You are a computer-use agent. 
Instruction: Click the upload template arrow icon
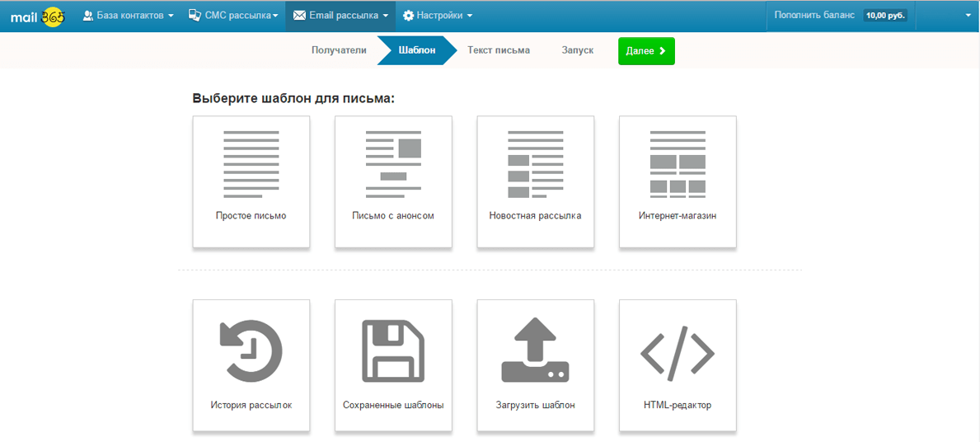coord(535,350)
